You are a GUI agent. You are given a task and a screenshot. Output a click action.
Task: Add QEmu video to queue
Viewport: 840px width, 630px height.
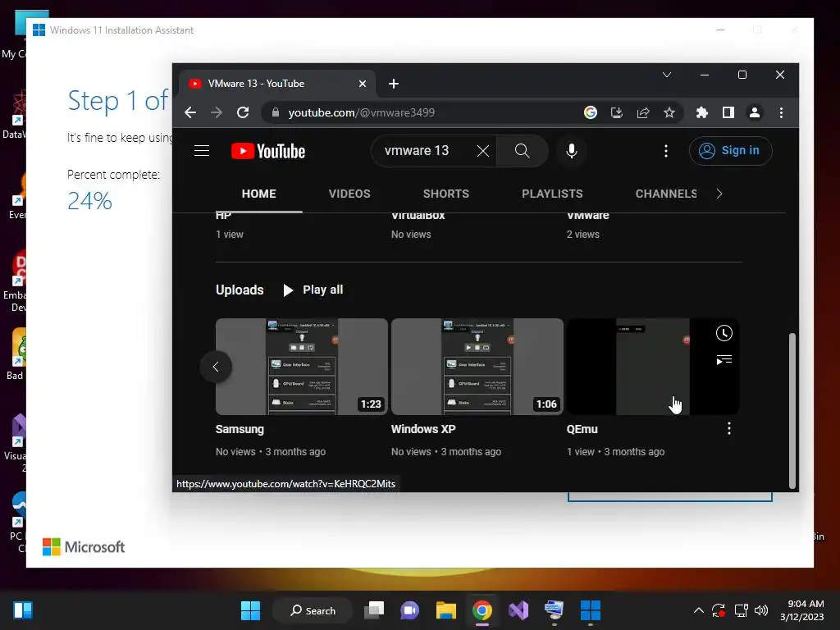[724, 360]
